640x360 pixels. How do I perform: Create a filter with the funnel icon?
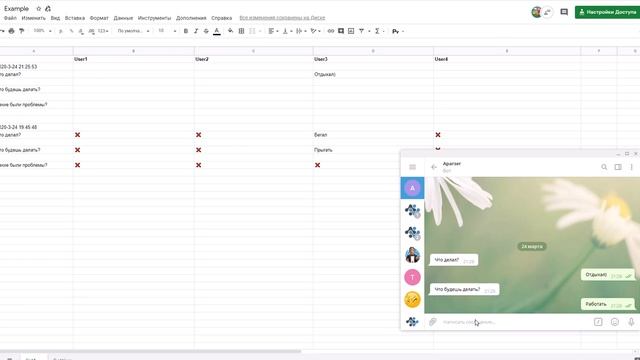[x=361, y=31]
